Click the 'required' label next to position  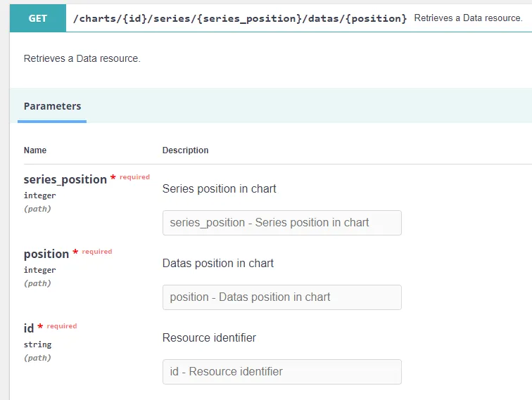point(97,252)
